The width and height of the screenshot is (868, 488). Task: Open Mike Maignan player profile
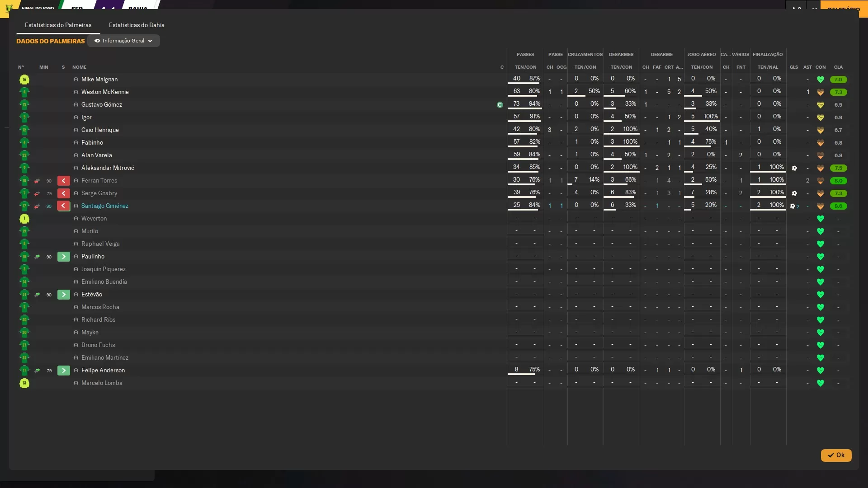coord(99,80)
